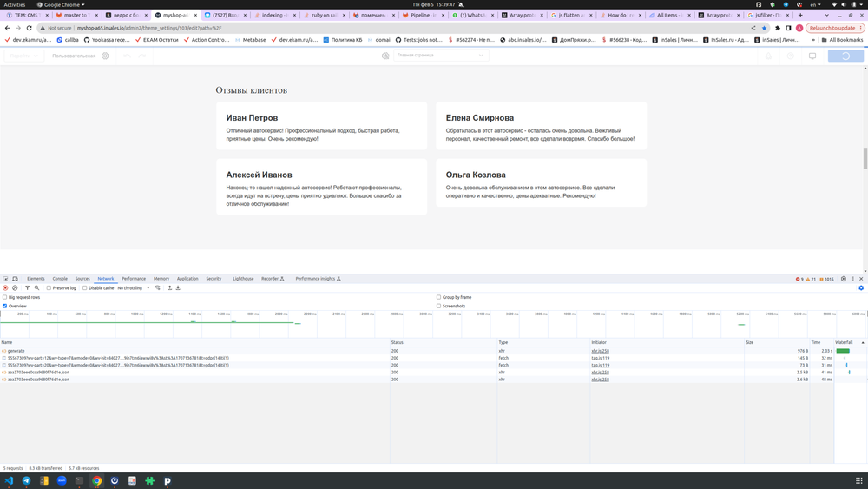868x489 pixels.
Task: Toggle the network filter funnel icon
Action: pos(27,287)
